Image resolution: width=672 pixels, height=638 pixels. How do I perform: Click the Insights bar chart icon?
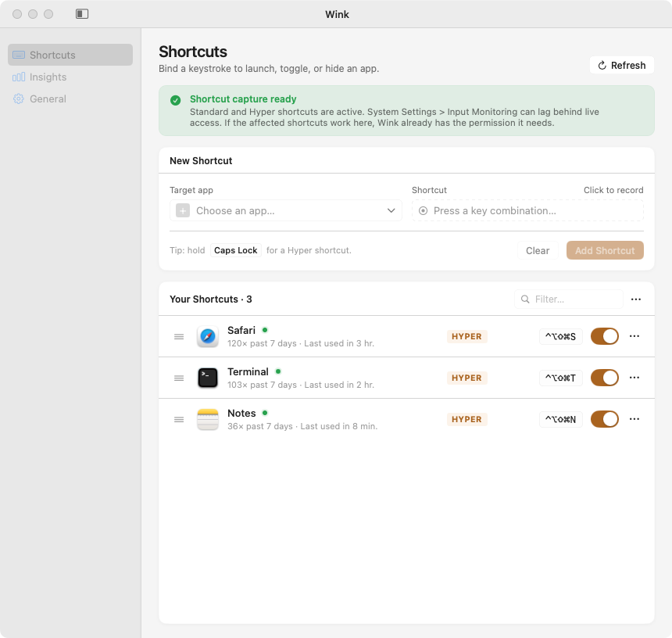click(19, 77)
